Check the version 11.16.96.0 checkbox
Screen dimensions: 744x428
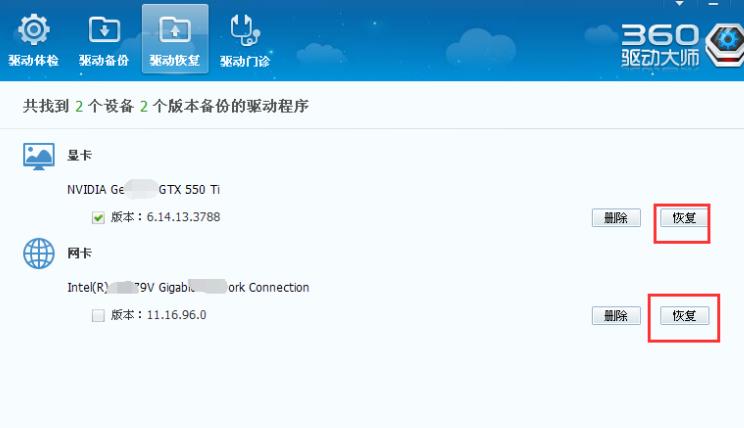(x=98, y=316)
